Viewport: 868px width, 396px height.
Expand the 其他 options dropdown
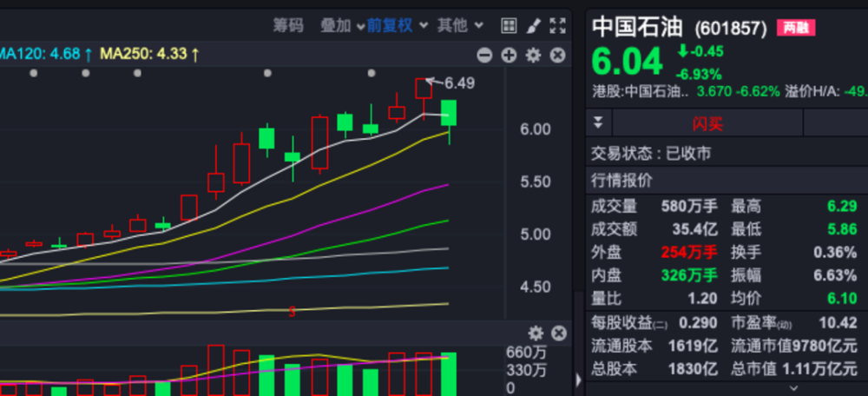460,25
